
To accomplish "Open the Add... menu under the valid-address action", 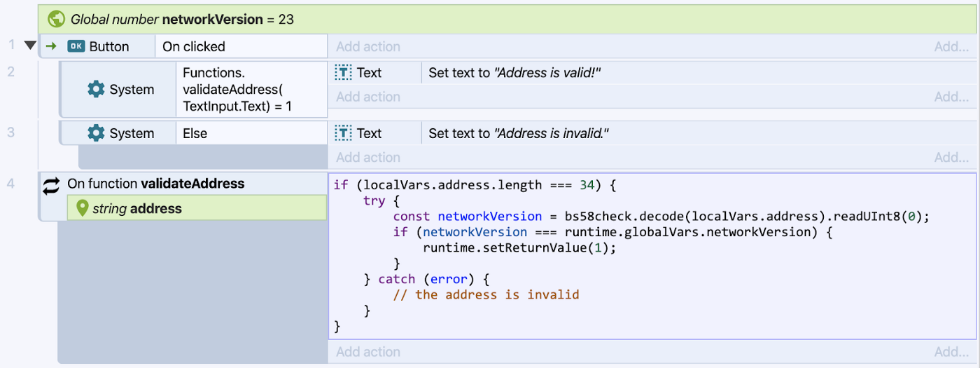I will click(951, 97).
